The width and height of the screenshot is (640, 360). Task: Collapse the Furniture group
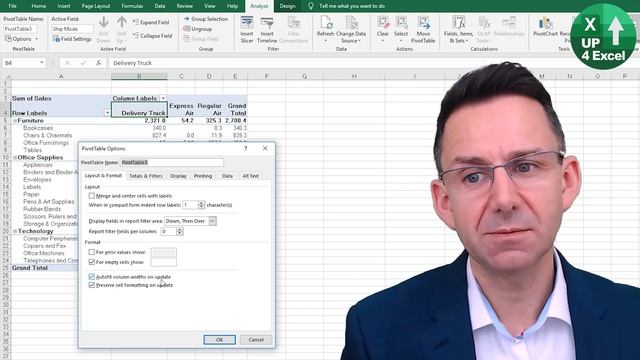pos(15,121)
